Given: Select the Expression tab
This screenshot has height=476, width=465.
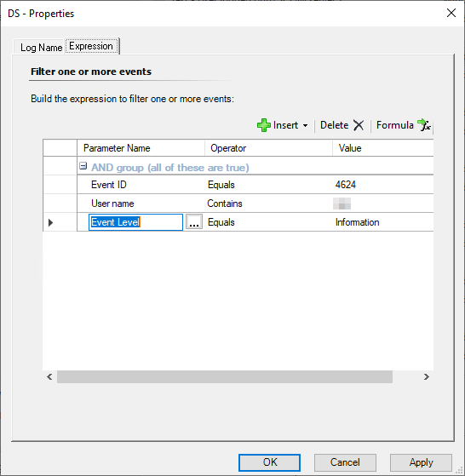Looking at the screenshot, I should pos(91,46).
